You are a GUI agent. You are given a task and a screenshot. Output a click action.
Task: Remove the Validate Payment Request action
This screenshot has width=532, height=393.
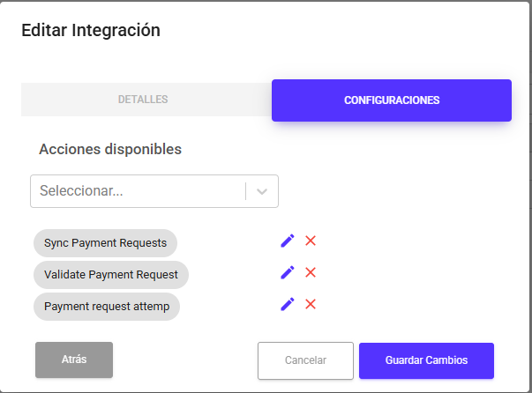(x=311, y=273)
